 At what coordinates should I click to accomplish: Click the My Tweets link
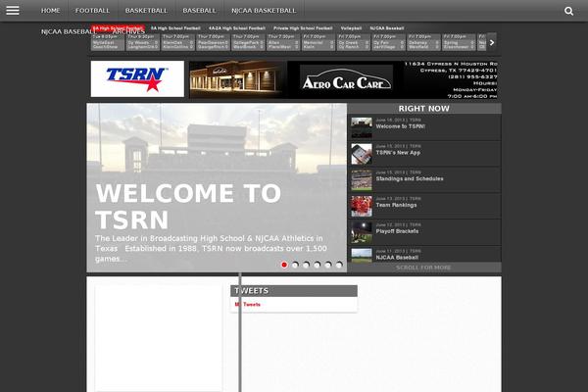click(248, 305)
